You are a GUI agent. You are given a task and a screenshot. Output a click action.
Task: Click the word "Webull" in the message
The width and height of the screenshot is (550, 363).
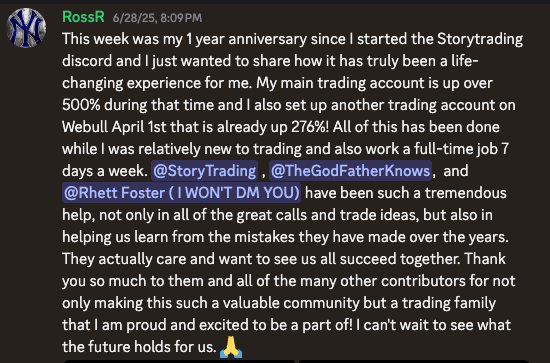(85, 127)
